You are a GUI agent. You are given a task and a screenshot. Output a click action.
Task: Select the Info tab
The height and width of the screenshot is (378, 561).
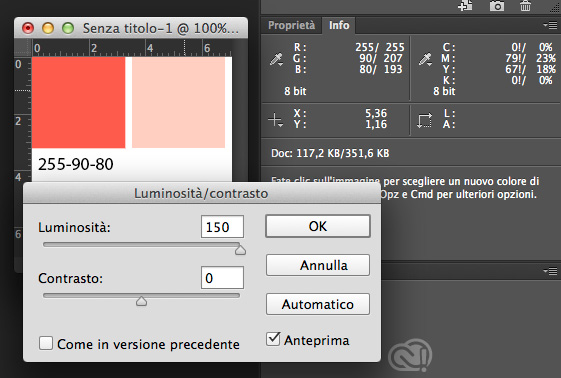(x=339, y=25)
